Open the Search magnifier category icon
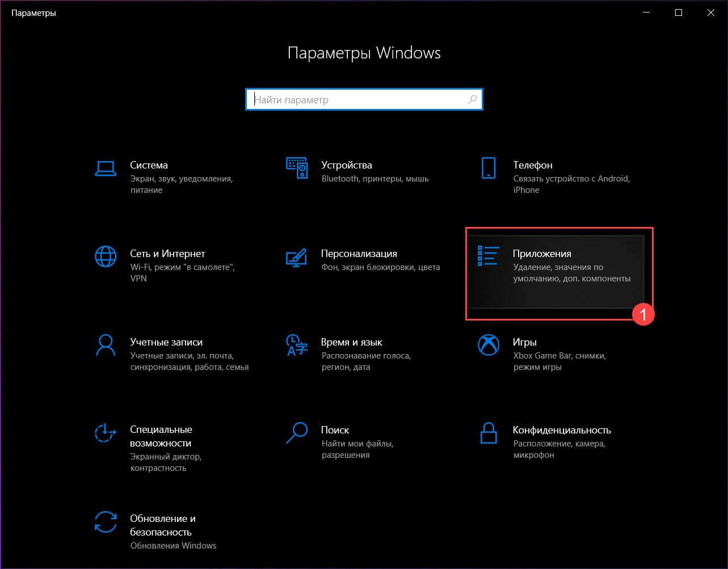This screenshot has height=569, width=728. coord(297,433)
